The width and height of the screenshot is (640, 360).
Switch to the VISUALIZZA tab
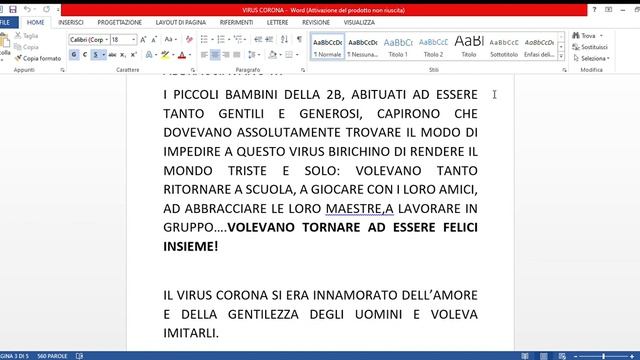point(359,22)
